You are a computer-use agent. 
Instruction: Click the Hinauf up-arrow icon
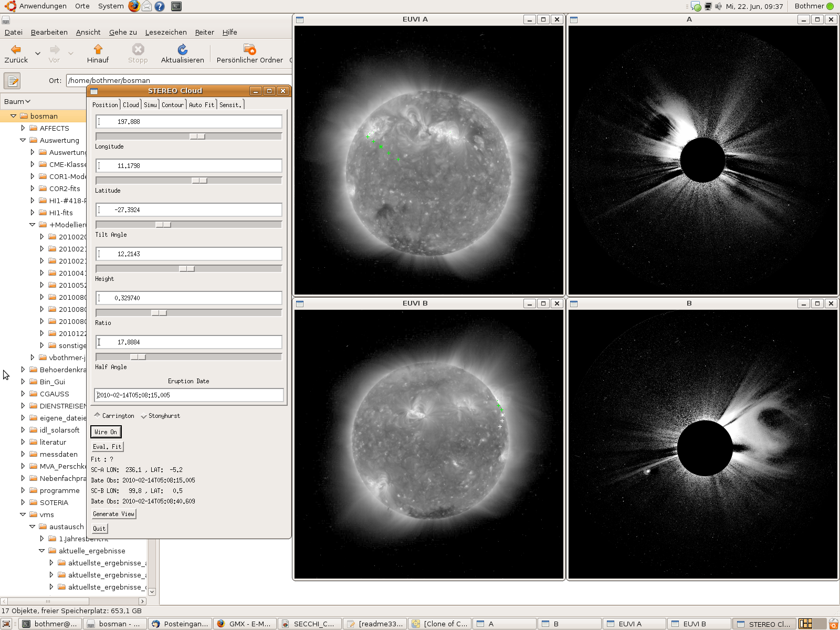coord(98,49)
